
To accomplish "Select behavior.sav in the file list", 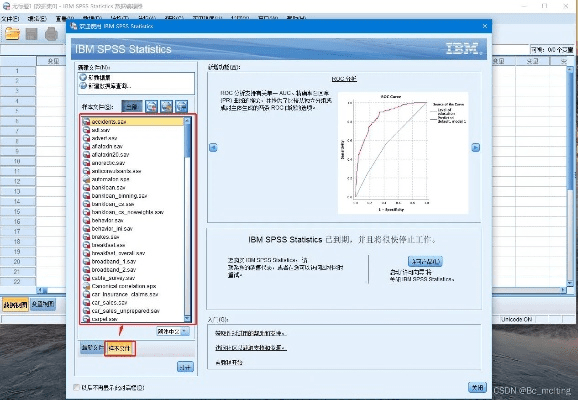I will coord(133,220).
